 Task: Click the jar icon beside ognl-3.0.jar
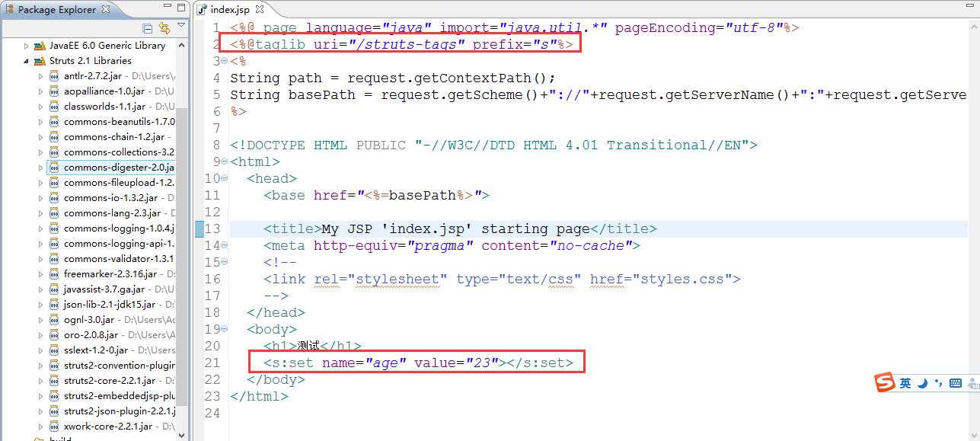[x=55, y=320]
